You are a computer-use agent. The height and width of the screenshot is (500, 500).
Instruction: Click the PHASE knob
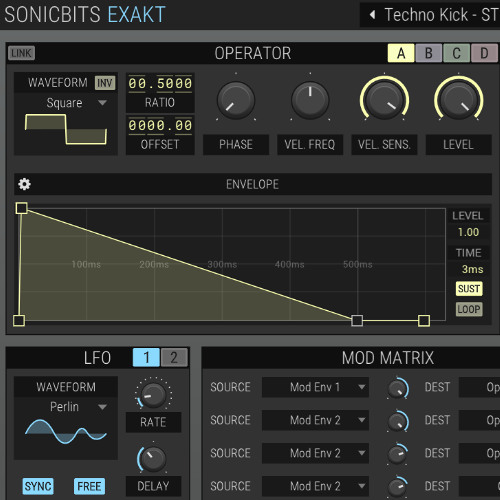click(x=236, y=100)
